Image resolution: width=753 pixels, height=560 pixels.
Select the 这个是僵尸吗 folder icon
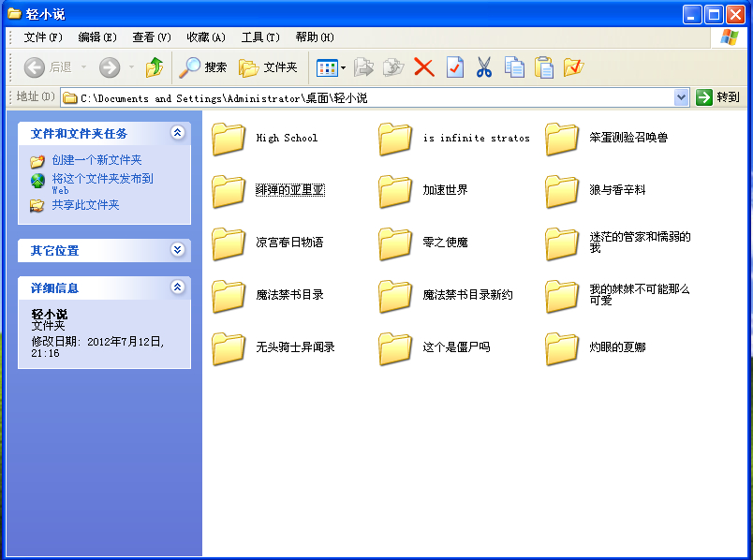395,348
